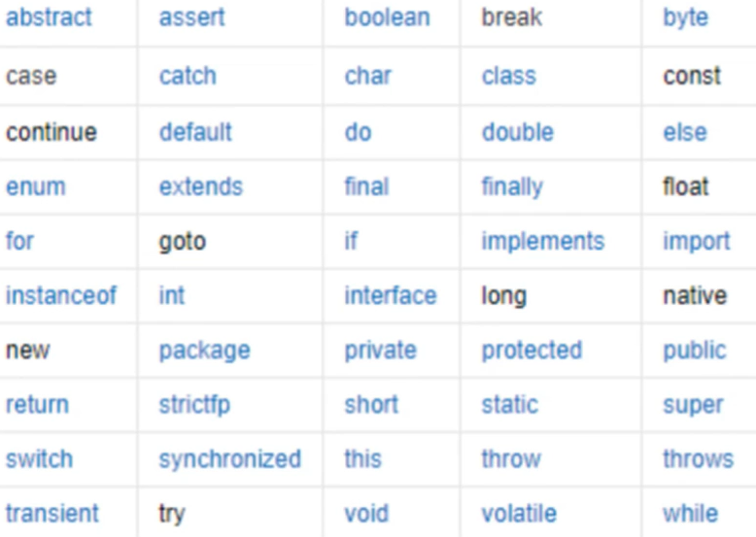Open the 'synchronized' keyword link
Viewport: 756px width, 537px height.
(230, 459)
